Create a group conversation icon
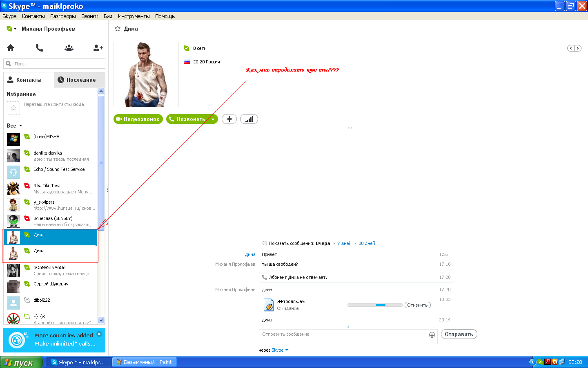Screen dimensions: 588x368 (x=69, y=48)
